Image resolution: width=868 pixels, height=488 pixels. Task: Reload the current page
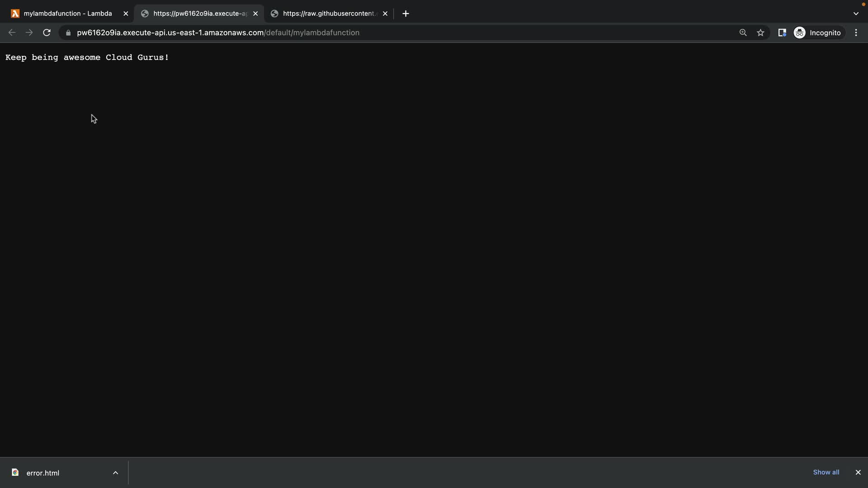47,33
